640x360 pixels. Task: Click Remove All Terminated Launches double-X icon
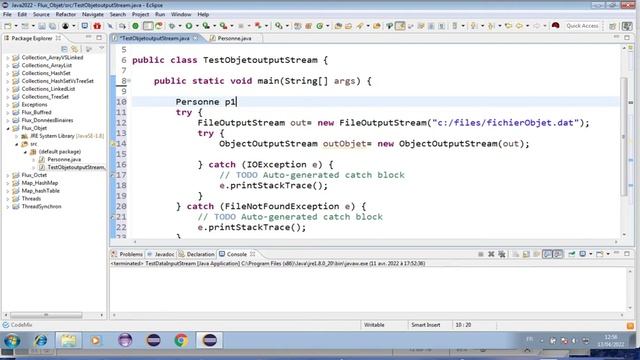point(502,254)
